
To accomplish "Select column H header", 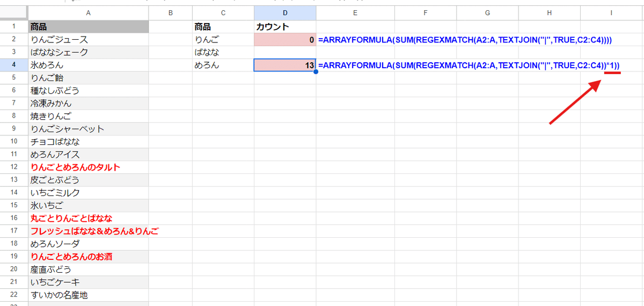I will [x=550, y=12].
